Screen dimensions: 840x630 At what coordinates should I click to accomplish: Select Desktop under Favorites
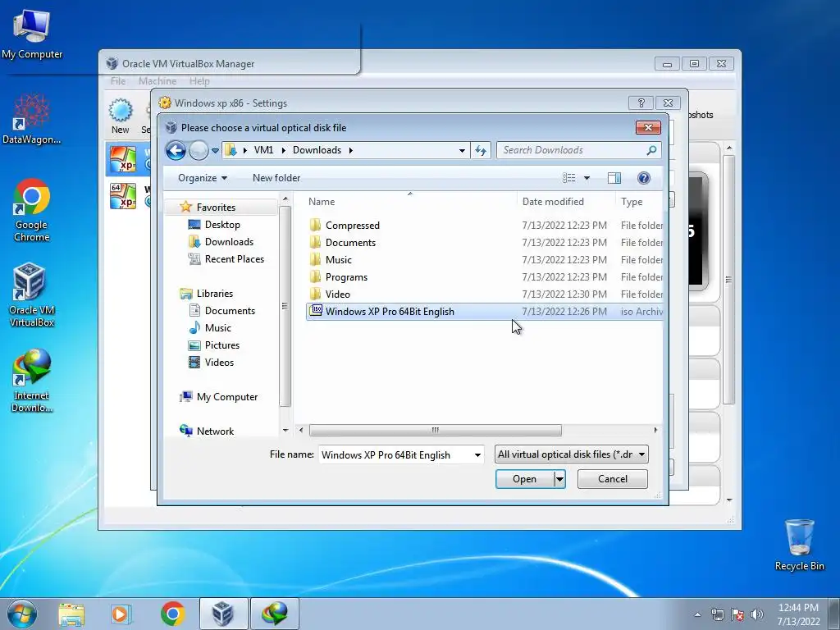221,225
